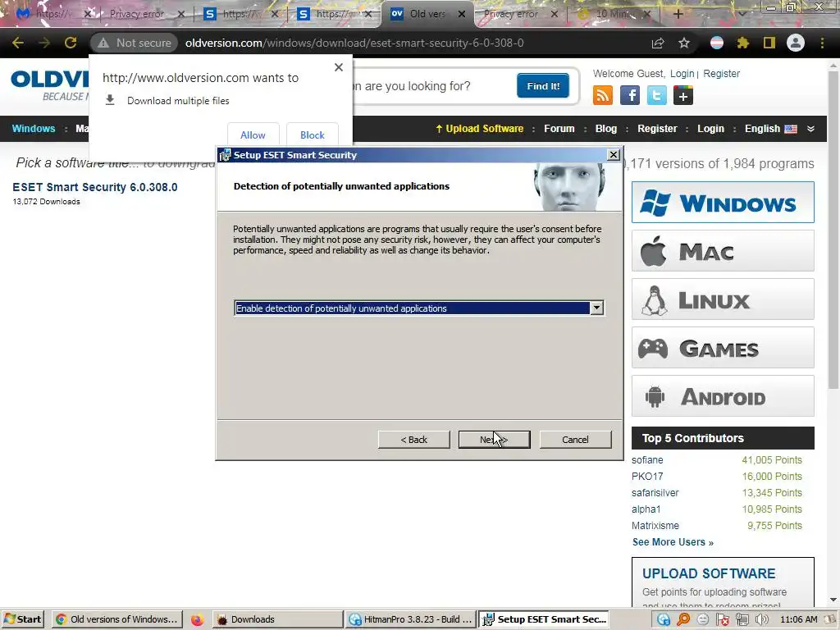Click the red flag shield tray icon
This screenshot has width=840, height=630.
pyautogui.click(x=722, y=619)
